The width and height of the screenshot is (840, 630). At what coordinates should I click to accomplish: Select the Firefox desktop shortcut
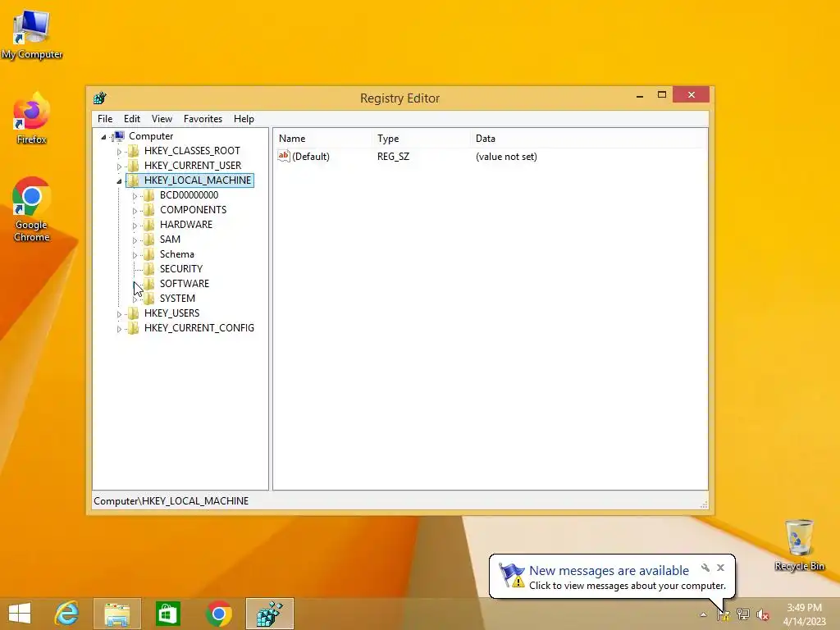click(x=31, y=118)
